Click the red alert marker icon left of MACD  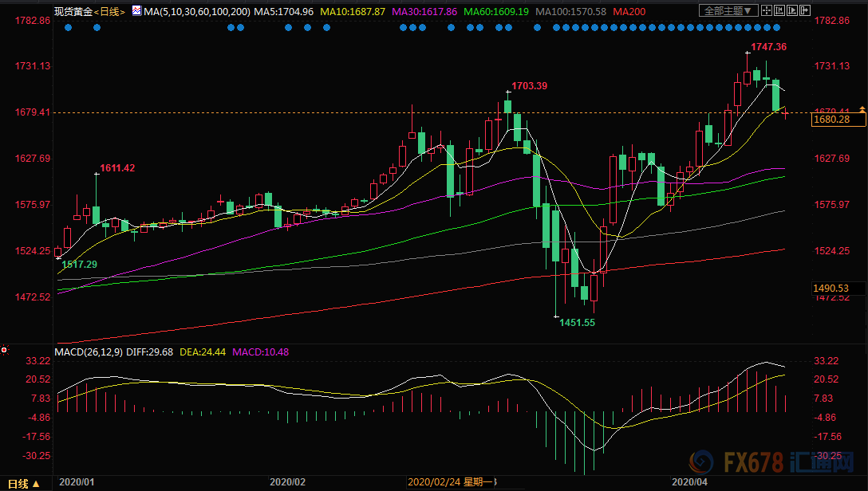(x=5, y=350)
